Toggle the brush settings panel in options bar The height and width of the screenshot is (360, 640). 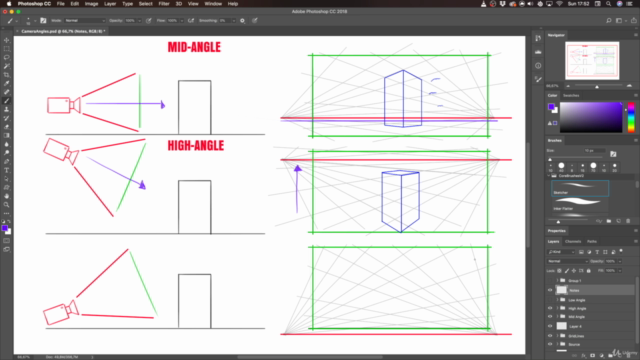(43, 20)
